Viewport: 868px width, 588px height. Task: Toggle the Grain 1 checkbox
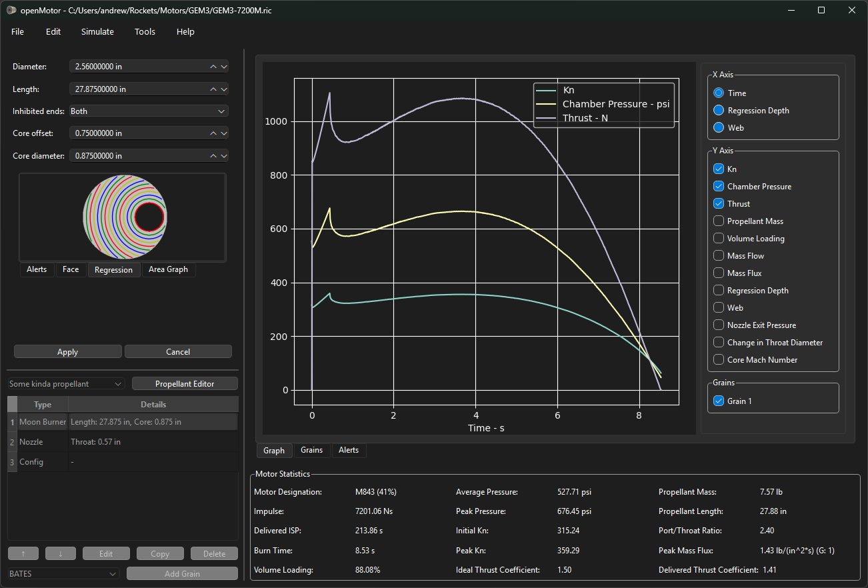719,401
